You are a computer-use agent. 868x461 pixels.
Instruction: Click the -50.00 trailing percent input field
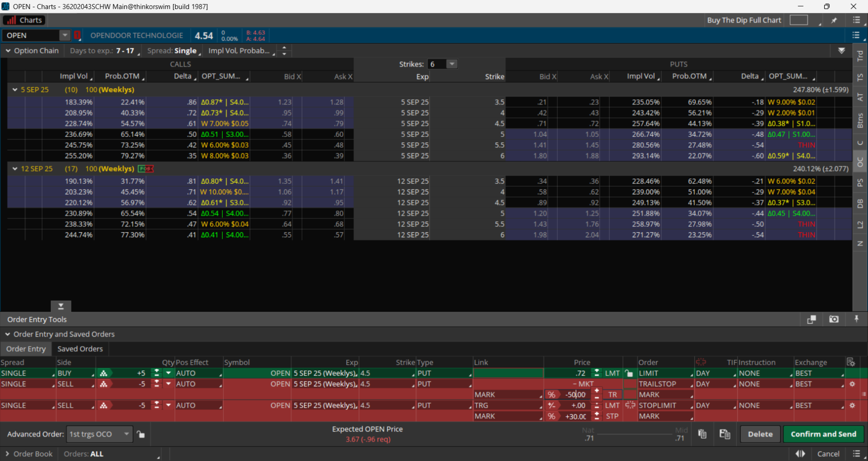(575, 394)
